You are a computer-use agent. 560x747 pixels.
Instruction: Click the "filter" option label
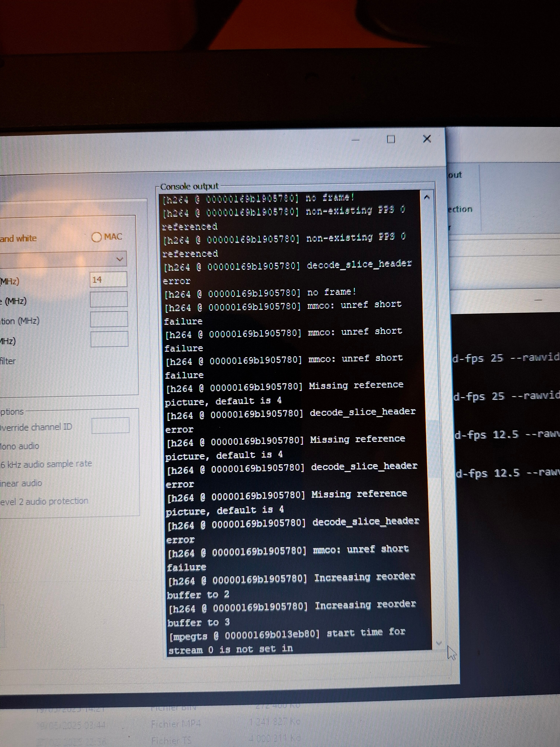[x=8, y=361]
